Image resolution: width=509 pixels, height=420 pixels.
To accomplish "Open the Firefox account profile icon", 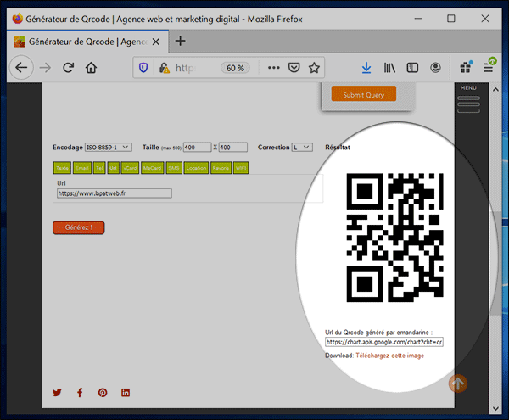I will (435, 68).
